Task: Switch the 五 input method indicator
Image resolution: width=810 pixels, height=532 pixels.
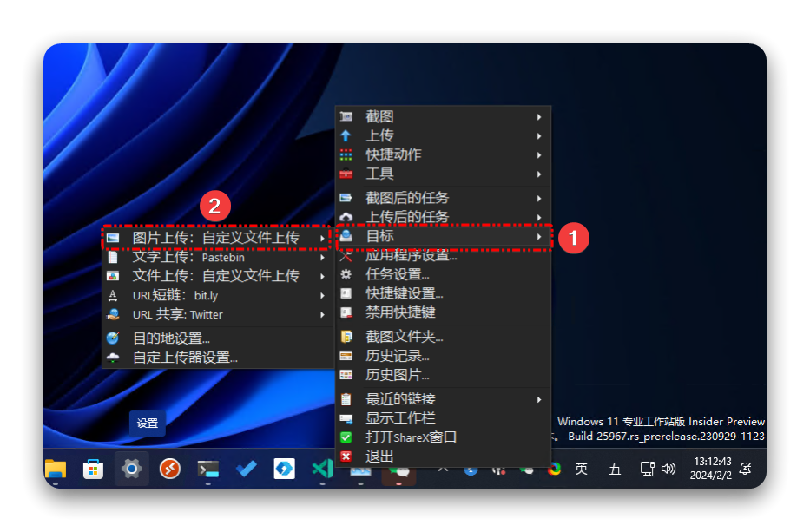Action: 614,469
